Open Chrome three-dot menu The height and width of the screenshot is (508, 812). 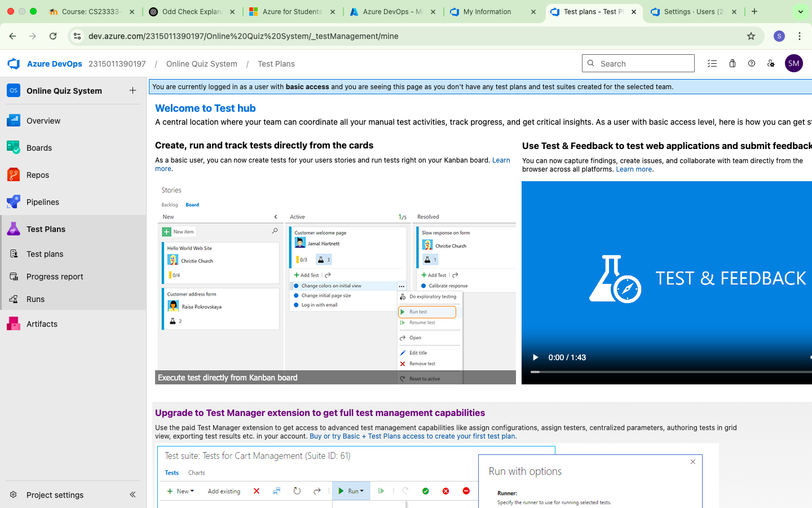(x=800, y=36)
